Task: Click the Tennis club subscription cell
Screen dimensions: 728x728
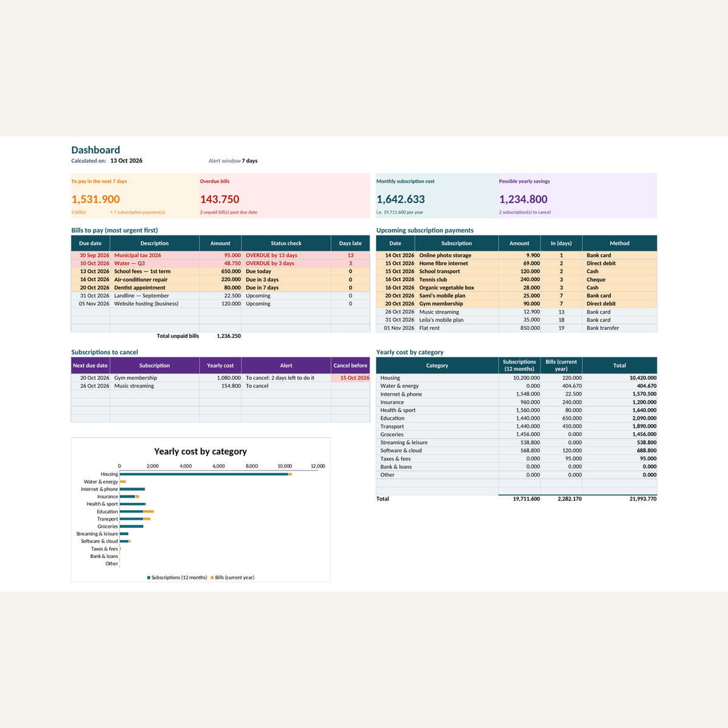Action: (x=457, y=280)
